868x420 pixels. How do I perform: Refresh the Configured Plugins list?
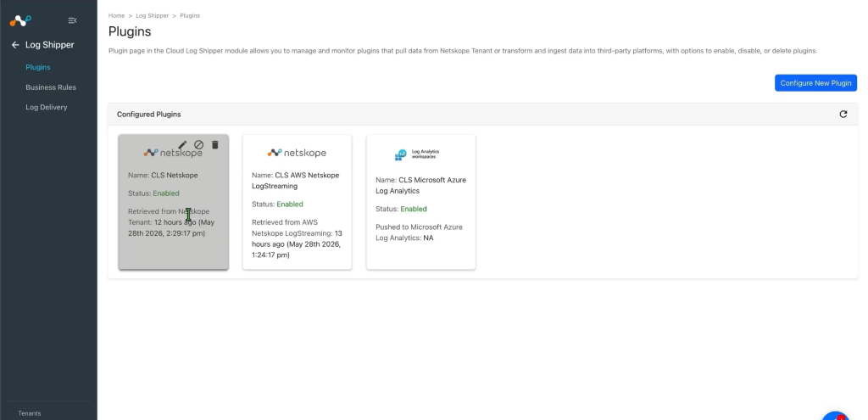[x=843, y=115]
